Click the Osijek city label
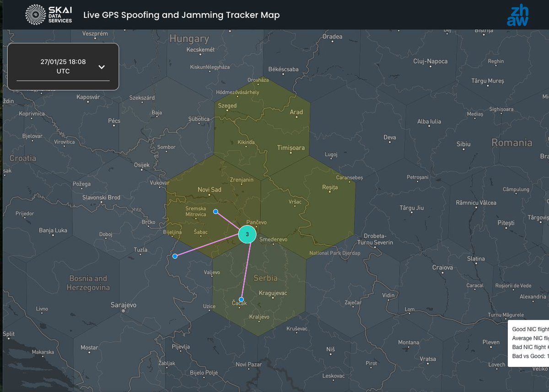Image resolution: width=549 pixels, height=392 pixels. (x=142, y=165)
